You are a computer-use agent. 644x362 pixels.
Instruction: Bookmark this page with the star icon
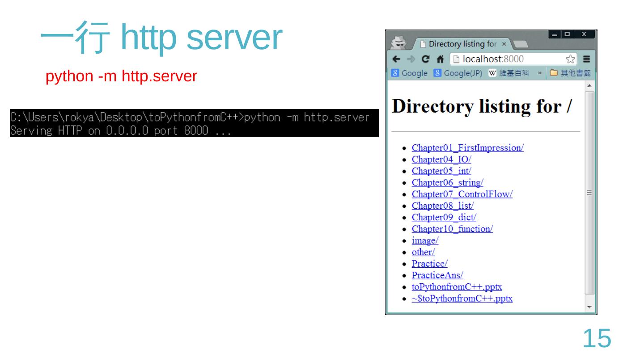point(570,59)
